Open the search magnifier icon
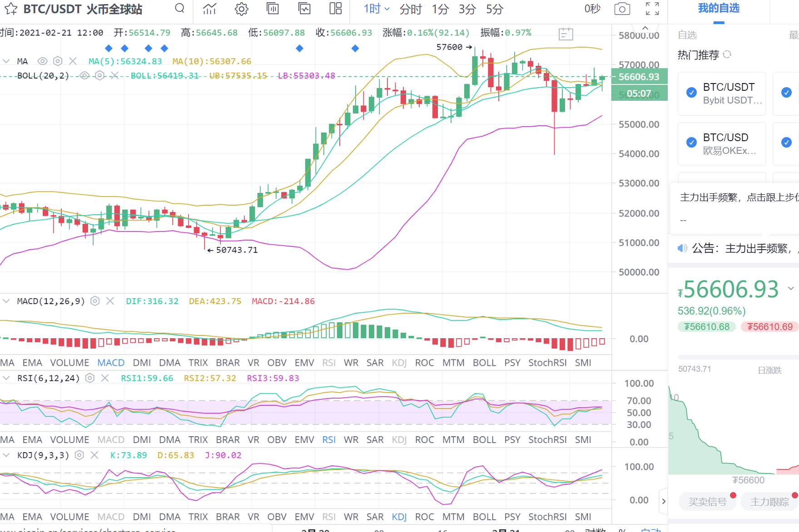The height and width of the screenshot is (532, 799). (179, 8)
